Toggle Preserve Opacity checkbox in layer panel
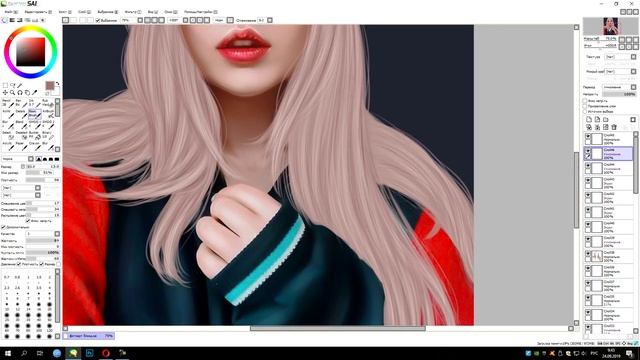Screen dimensions: 640x360 (585, 100)
